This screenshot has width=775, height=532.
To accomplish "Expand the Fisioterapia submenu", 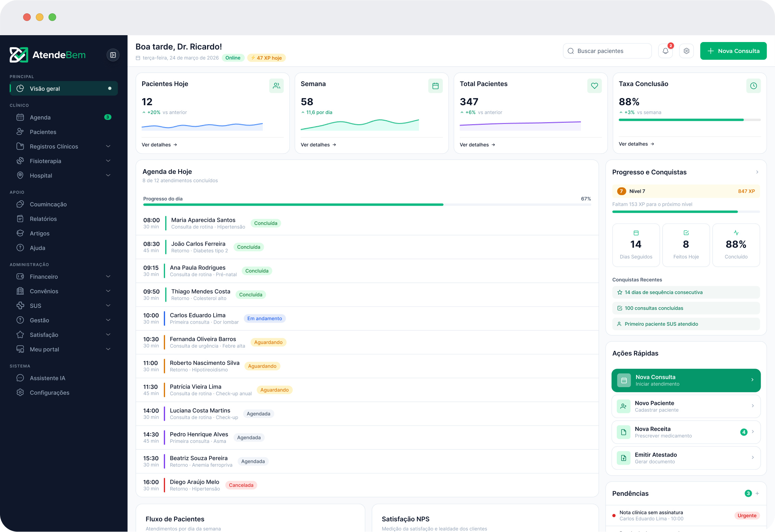I will [108, 161].
